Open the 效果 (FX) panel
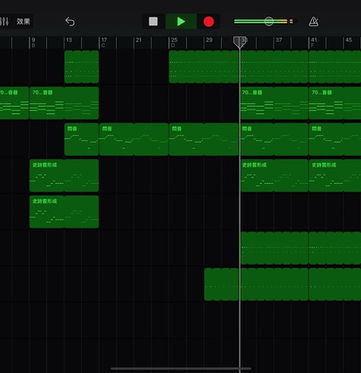The width and height of the screenshot is (361, 373). click(23, 22)
